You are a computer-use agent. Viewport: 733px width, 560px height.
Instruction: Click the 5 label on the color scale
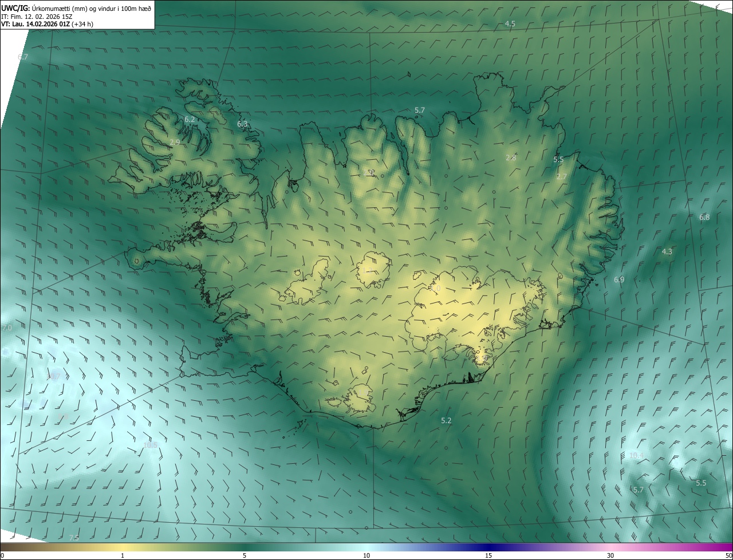(245, 555)
